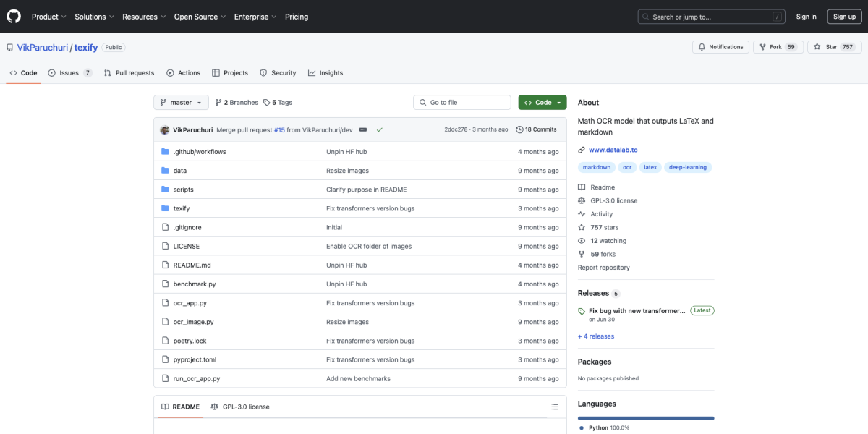Image resolution: width=868 pixels, height=434 pixels.
Task: Expand the Product navigation menu
Action: (48, 17)
